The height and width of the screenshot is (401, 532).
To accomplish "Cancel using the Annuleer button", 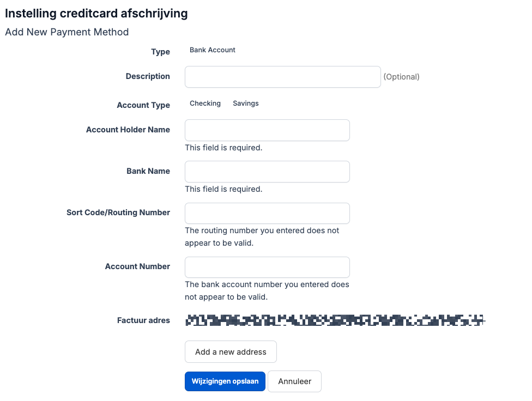I will tap(294, 381).
